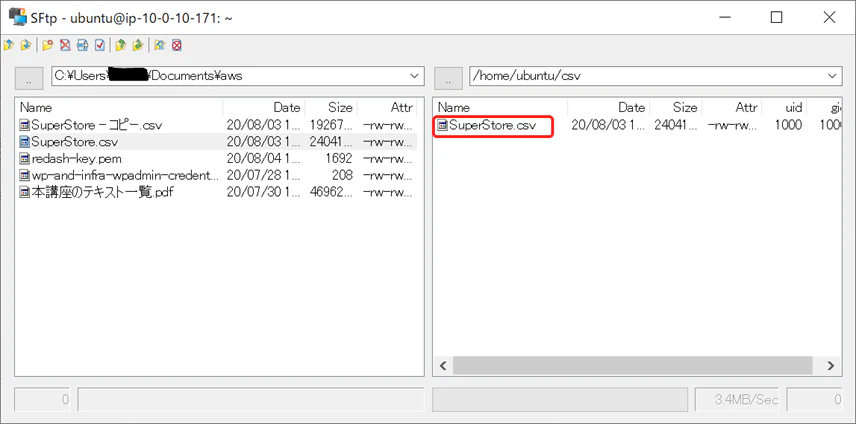
Task: Sort remote pane by Name column header
Action: [500, 108]
